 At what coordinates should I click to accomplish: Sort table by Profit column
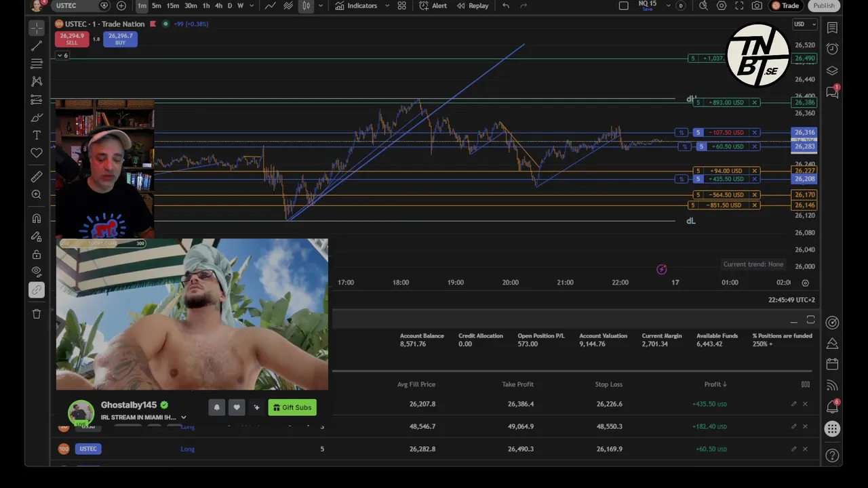715,384
